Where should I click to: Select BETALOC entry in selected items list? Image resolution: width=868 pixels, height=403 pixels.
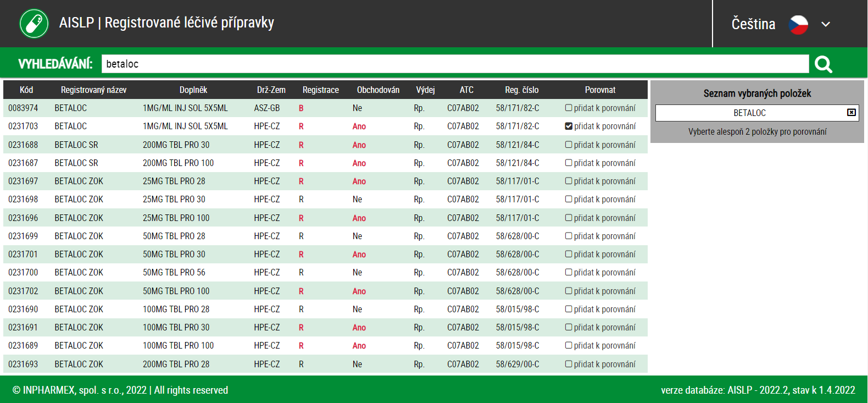click(749, 113)
